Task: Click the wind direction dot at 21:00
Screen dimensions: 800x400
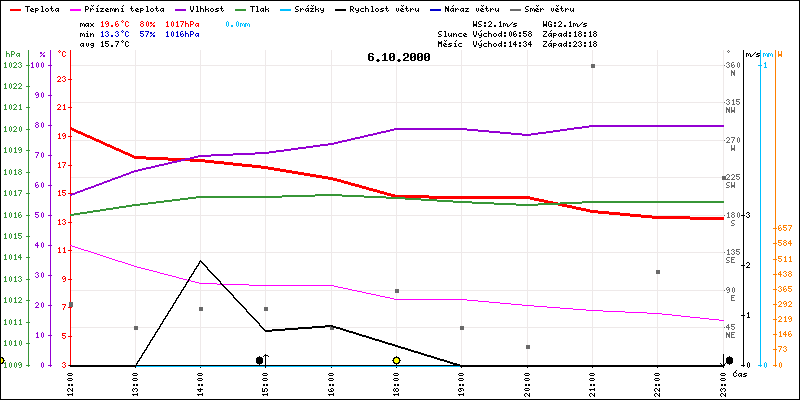Action: (593, 66)
